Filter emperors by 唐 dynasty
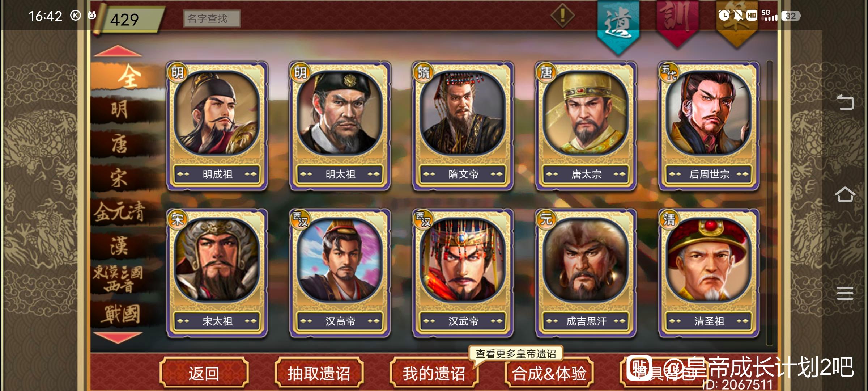Image resolution: width=868 pixels, height=391 pixels. pyautogui.click(x=119, y=144)
